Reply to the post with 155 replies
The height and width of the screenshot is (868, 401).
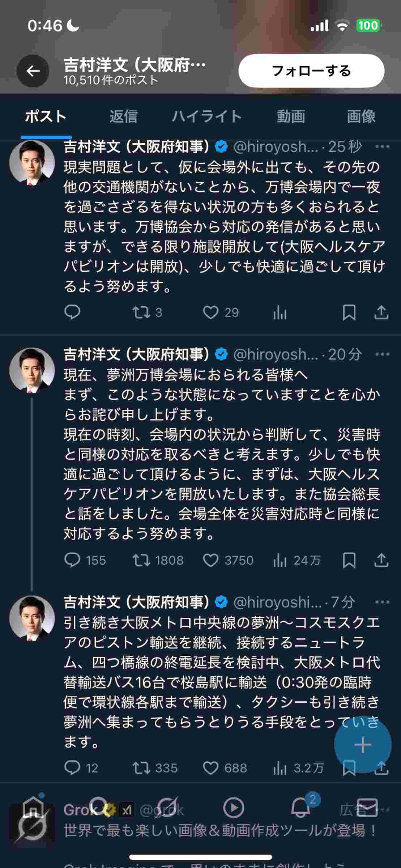coord(72,560)
